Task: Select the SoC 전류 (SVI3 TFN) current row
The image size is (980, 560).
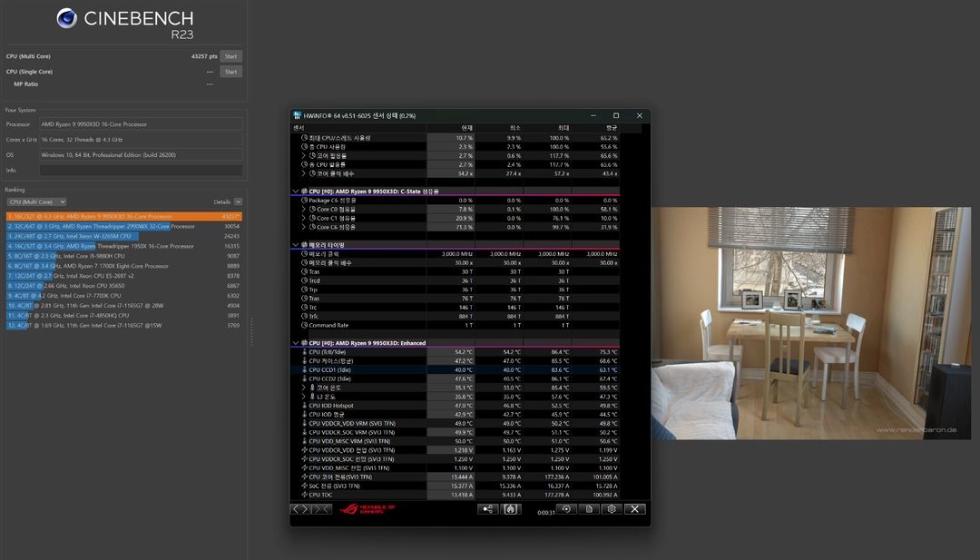Action: tap(455, 486)
